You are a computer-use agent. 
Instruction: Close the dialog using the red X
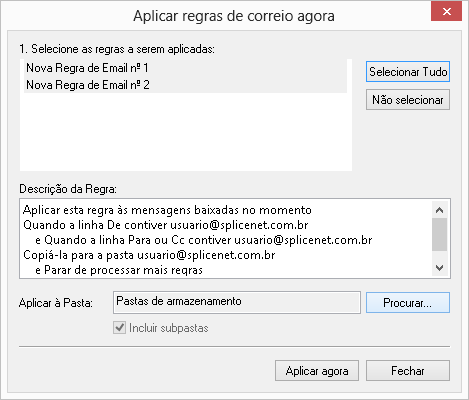point(446,12)
